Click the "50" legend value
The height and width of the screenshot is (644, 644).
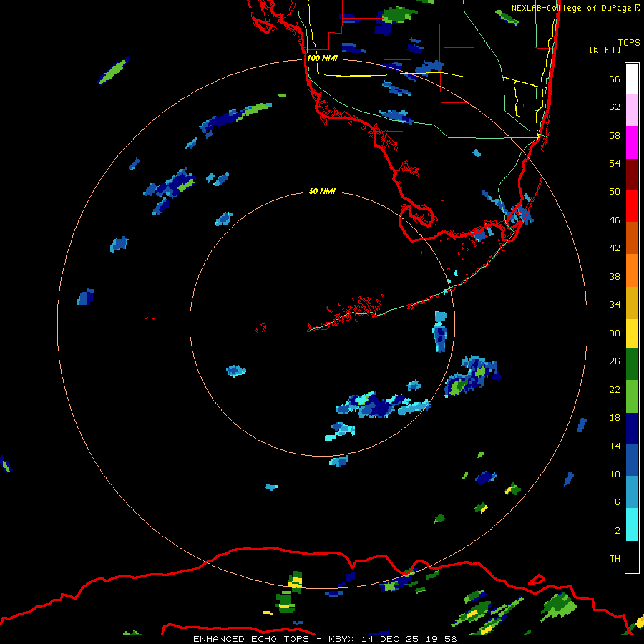pyautogui.click(x=615, y=192)
